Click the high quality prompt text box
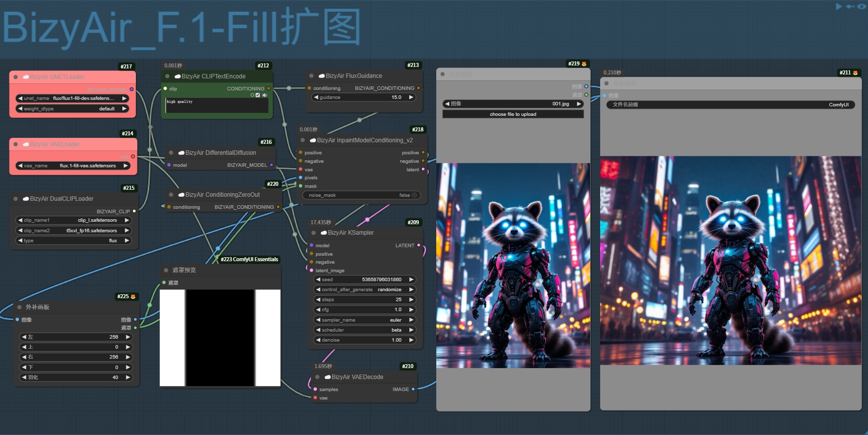 point(217,105)
